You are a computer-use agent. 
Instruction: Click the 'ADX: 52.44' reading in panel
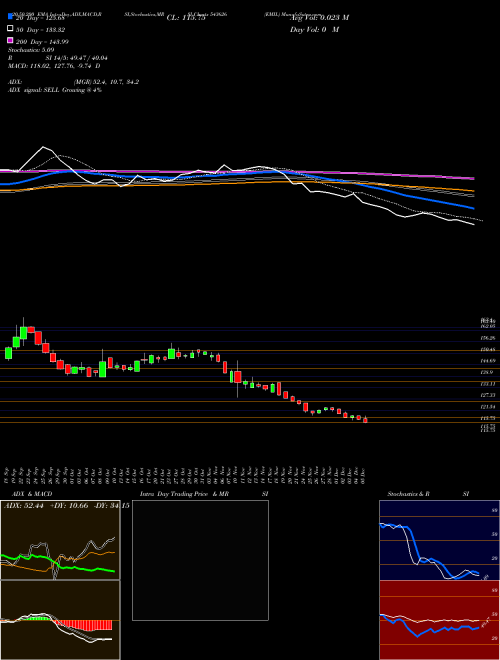[x=24, y=505]
